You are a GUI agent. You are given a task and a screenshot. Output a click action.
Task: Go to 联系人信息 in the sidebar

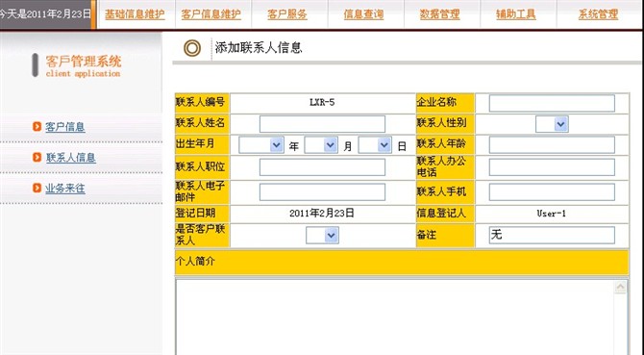[x=70, y=158]
